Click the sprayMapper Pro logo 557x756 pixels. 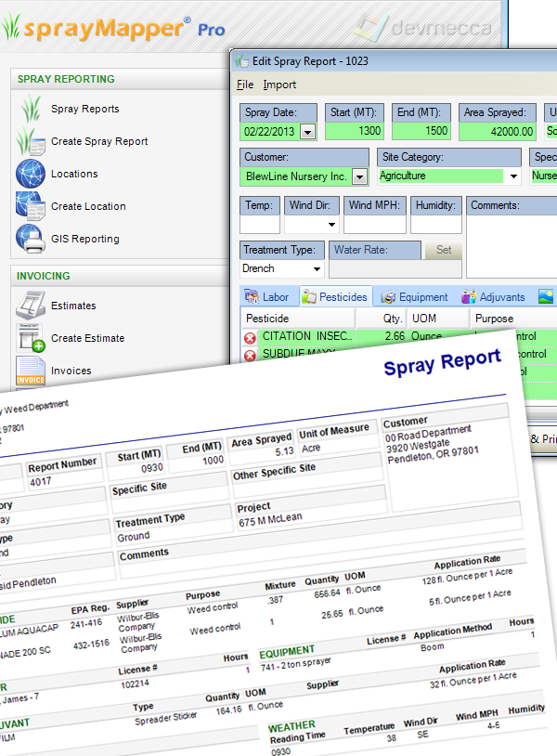[x=113, y=28]
